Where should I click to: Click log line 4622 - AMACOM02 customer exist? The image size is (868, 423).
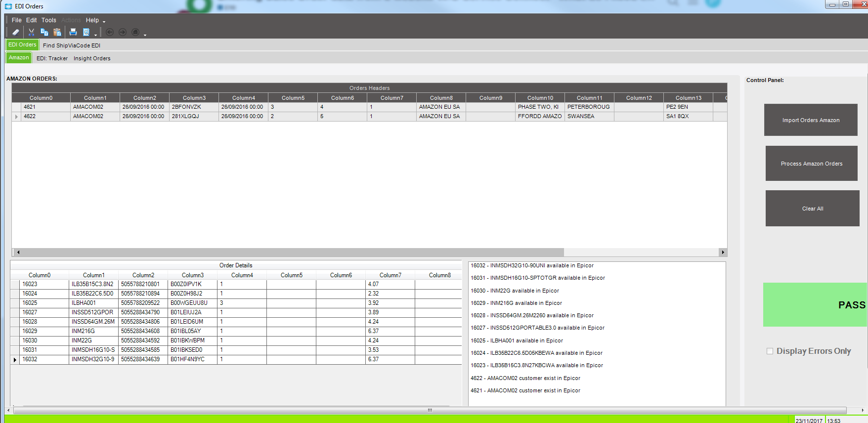525,379
